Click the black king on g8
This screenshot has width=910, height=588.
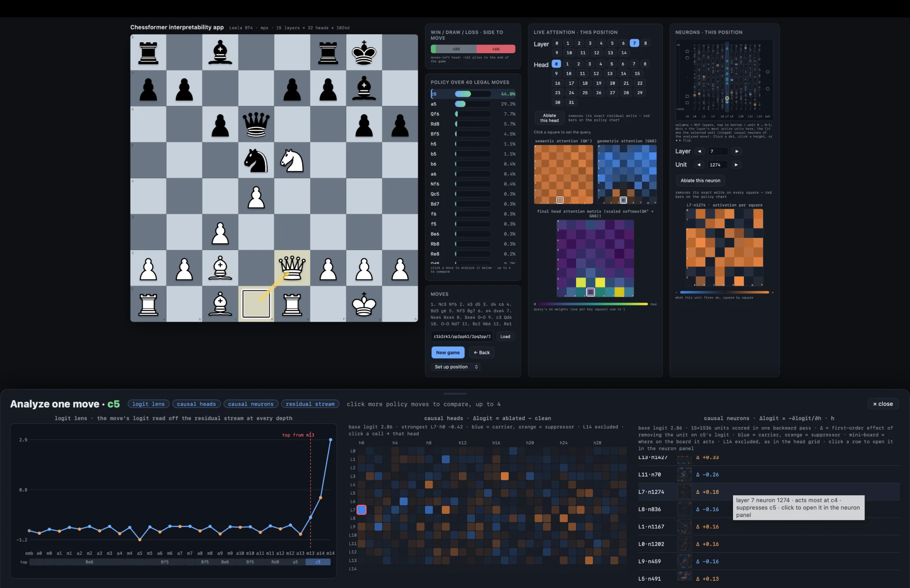pyautogui.click(x=364, y=52)
